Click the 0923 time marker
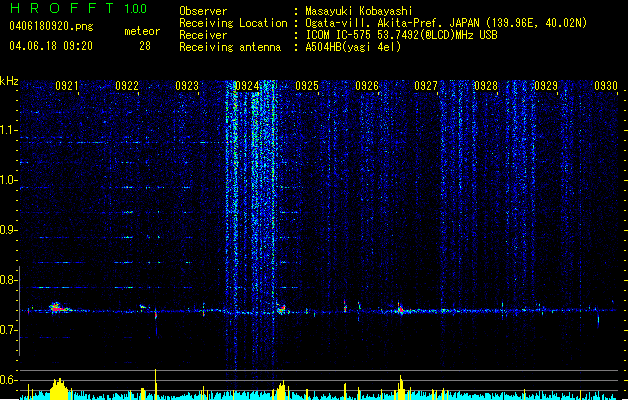 [187, 86]
